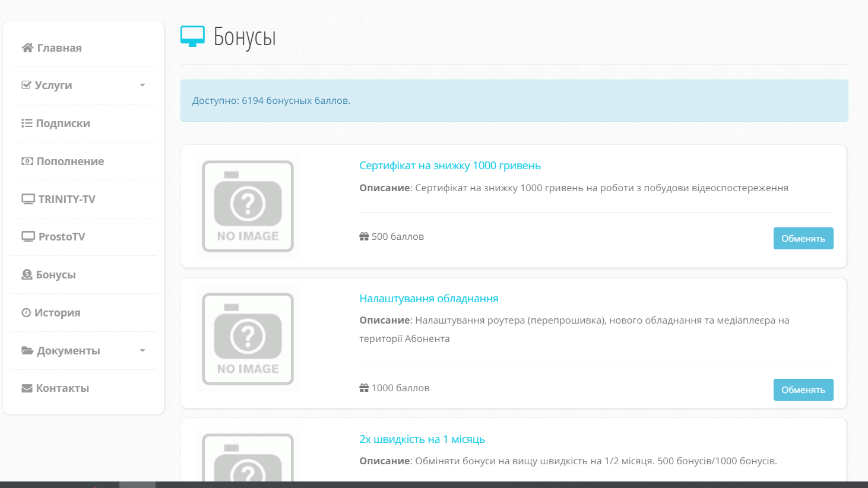This screenshot has width=868, height=488.
Task: Open the Сертифікат на знижку 1000 гривень link
Action: coord(449,166)
